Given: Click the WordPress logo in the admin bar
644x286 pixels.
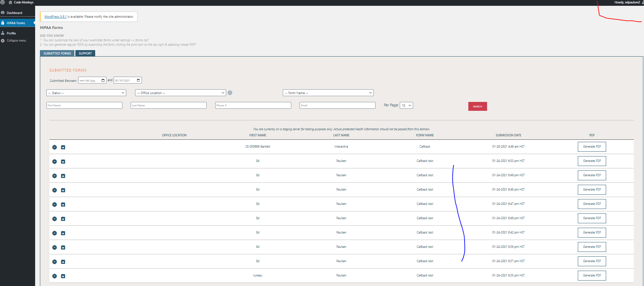Looking at the screenshot, I should [2, 2].
